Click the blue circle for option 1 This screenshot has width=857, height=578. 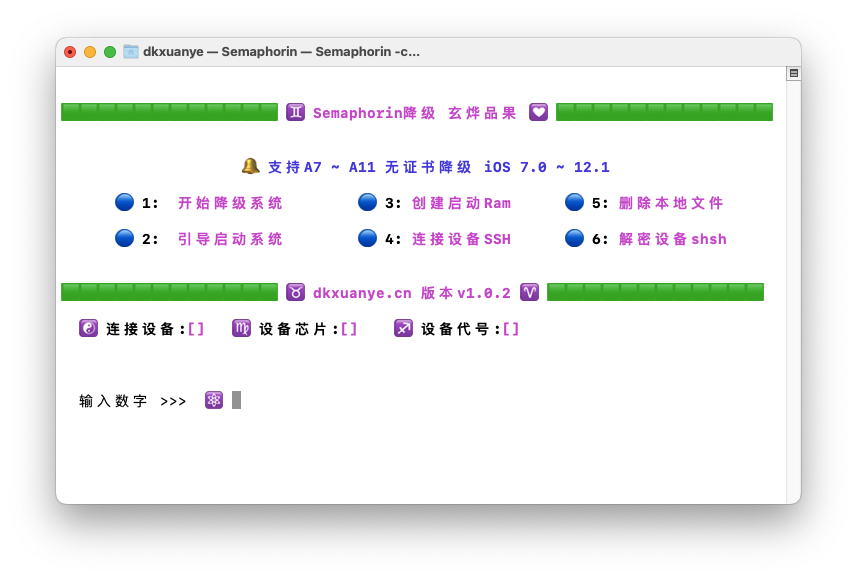coord(124,202)
